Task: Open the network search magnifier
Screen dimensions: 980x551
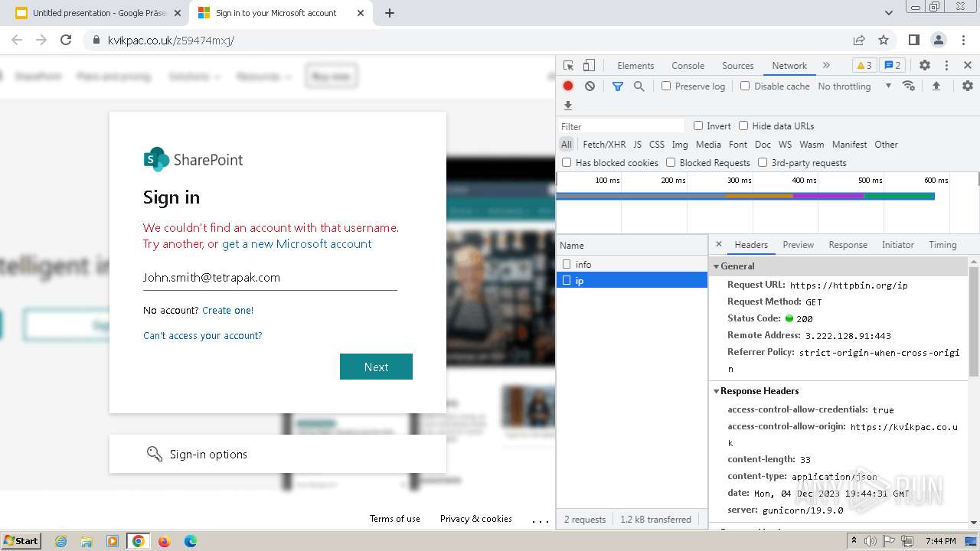Action: coord(639,86)
